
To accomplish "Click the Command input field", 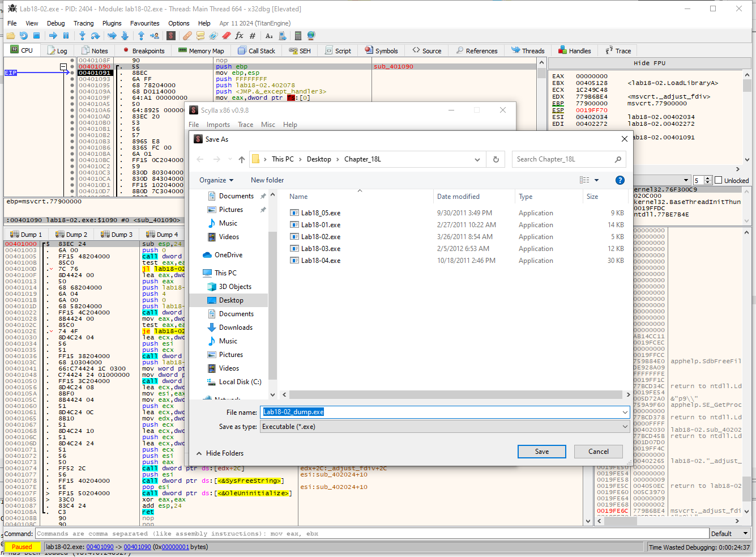I will (372, 533).
